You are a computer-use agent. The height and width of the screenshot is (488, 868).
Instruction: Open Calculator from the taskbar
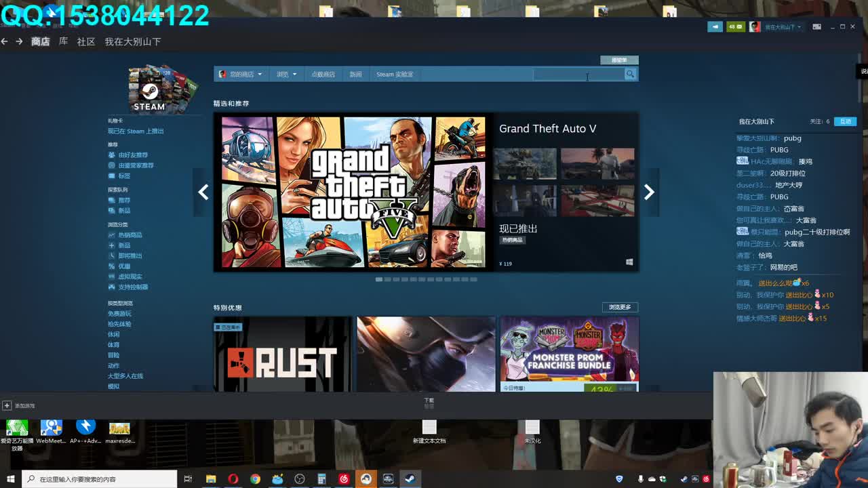[x=321, y=479]
